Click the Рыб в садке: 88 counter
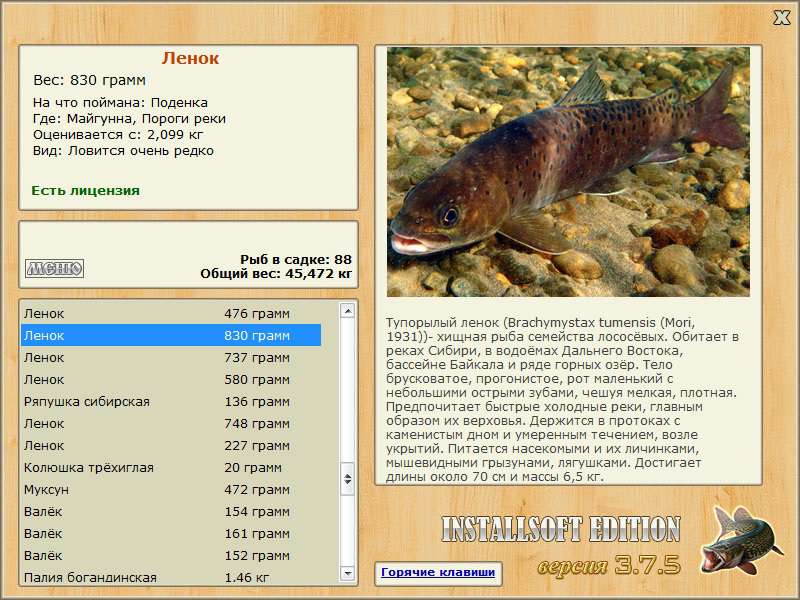 coord(296,259)
